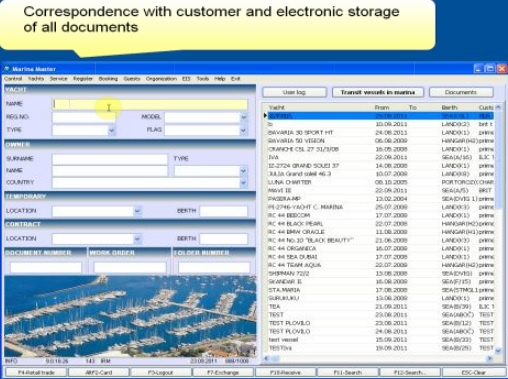The image size is (508, 379).
Task: Select the LUNA CHARTER row
Action: (x=380, y=182)
